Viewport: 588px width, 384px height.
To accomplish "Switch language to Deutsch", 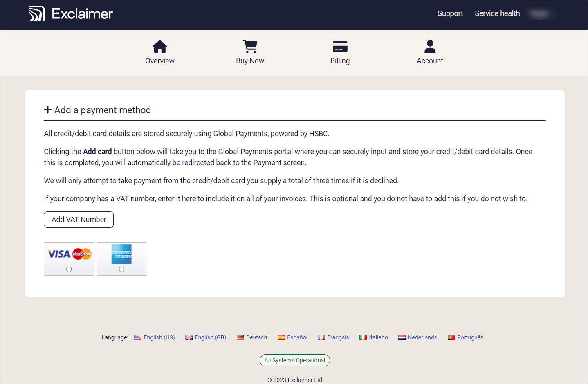I will (256, 337).
